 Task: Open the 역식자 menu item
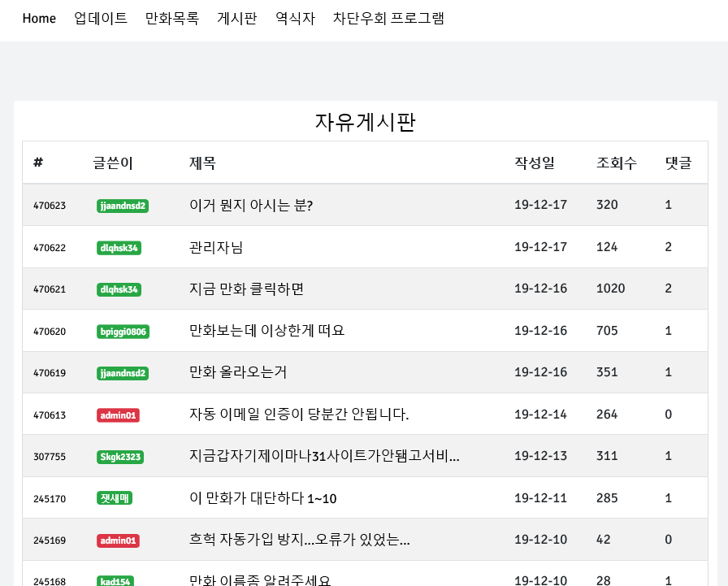(295, 19)
